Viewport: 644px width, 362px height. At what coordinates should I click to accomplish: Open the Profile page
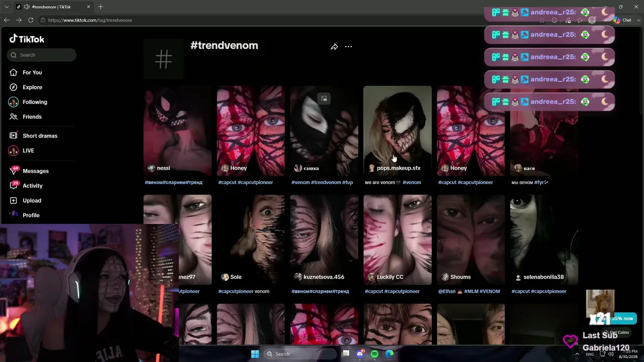pos(31,215)
